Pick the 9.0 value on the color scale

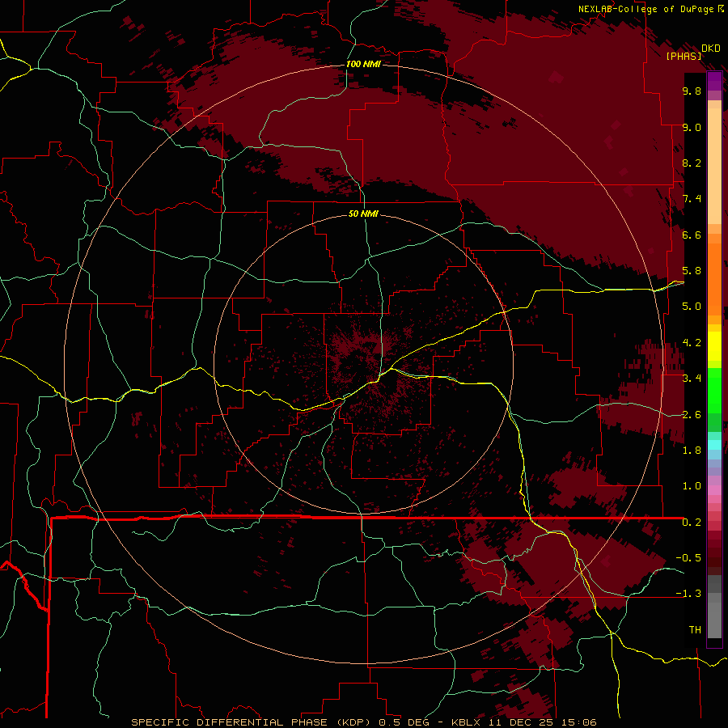point(692,127)
